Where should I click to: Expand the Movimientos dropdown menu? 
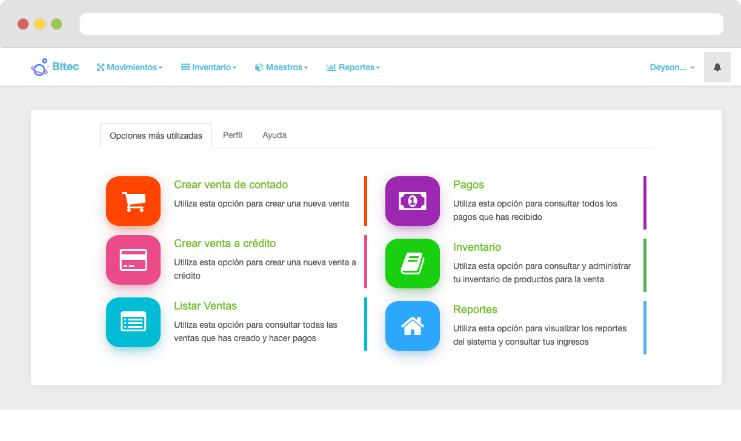tap(129, 67)
